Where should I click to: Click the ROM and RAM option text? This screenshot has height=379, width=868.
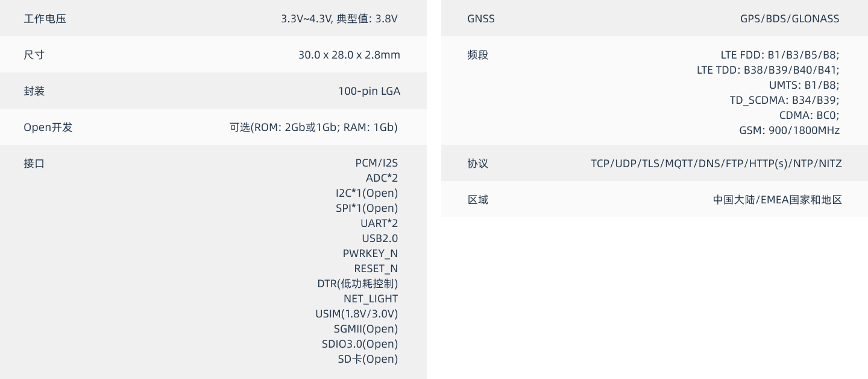coord(313,127)
